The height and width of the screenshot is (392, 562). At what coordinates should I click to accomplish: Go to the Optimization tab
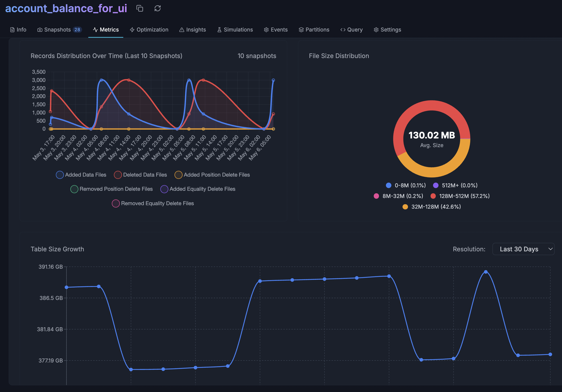point(149,30)
